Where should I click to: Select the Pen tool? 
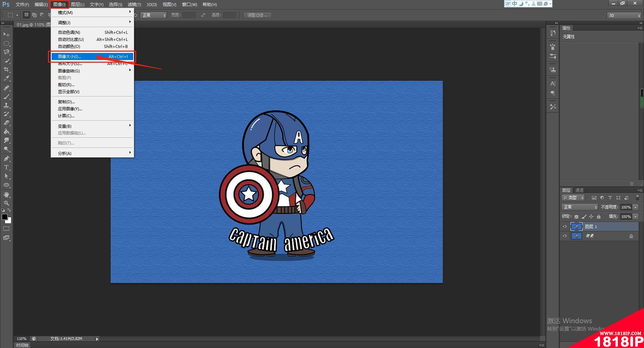point(6,159)
